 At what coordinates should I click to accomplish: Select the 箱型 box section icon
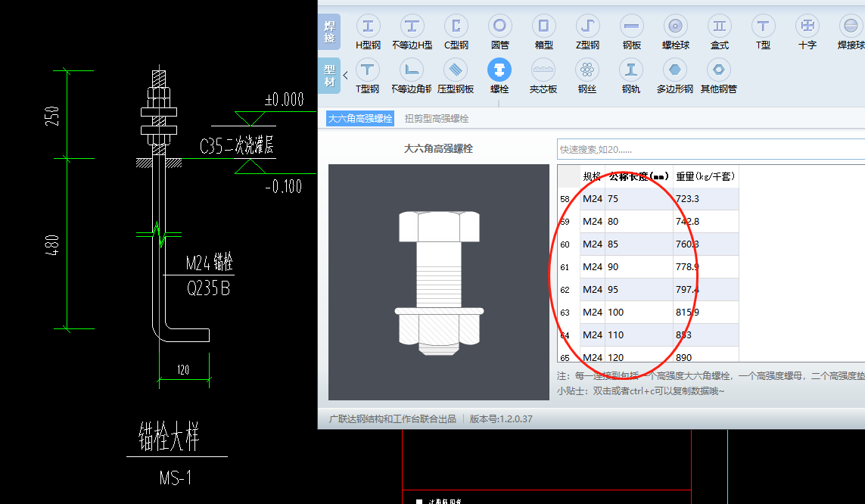pos(543,26)
